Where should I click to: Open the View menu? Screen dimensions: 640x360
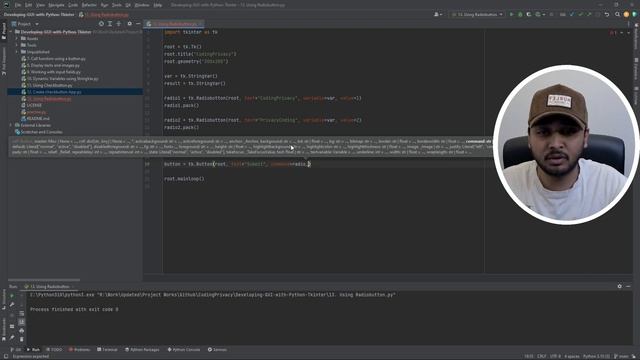pos(40,5)
